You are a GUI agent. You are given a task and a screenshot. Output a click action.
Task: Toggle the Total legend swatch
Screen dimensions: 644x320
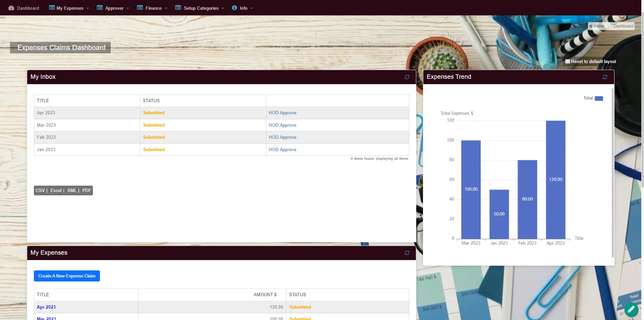[x=599, y=99]
